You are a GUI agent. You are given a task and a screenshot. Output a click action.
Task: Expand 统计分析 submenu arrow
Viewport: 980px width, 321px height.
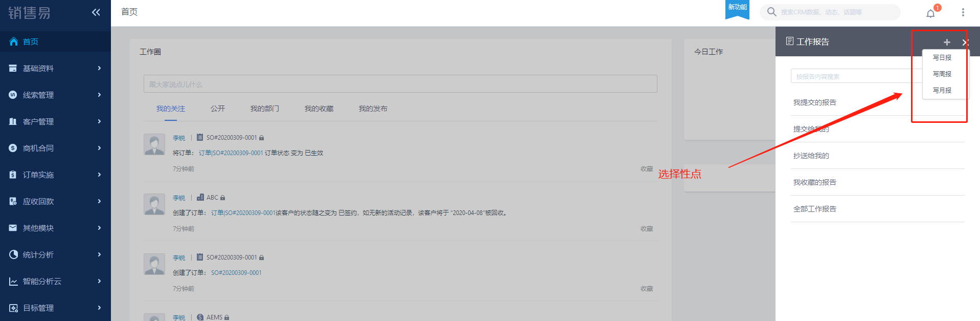click(99, 254)
